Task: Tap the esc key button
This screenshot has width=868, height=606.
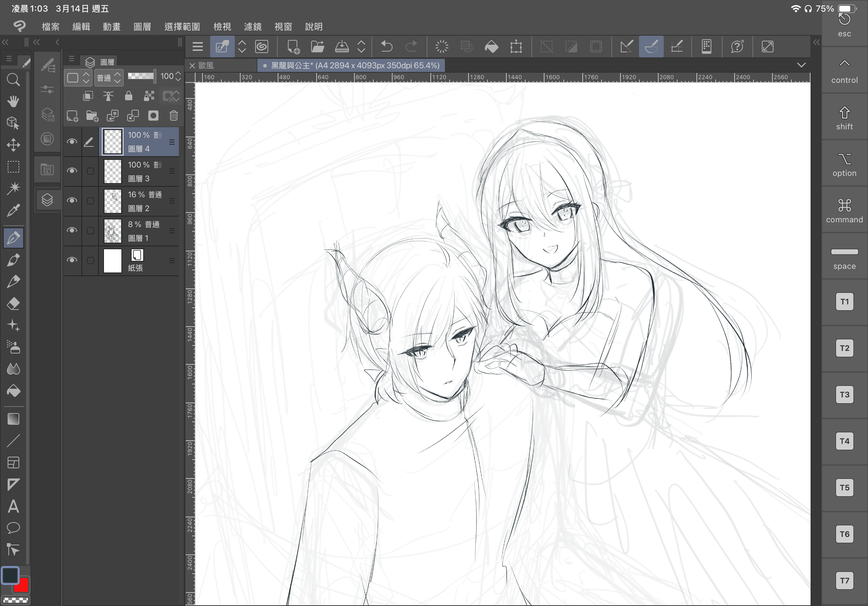Action: coord(844,25)
